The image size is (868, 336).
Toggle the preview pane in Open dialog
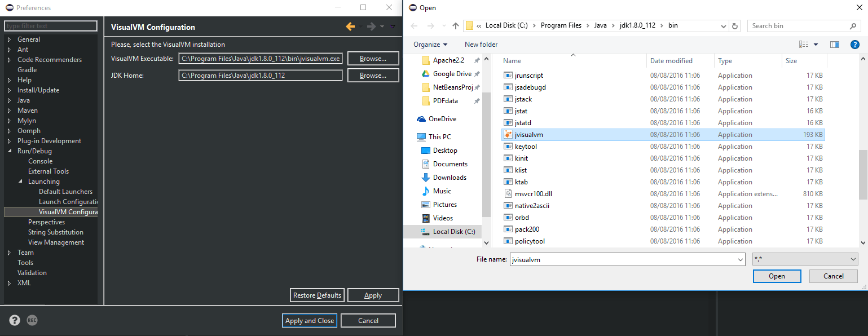pos(835,44)
